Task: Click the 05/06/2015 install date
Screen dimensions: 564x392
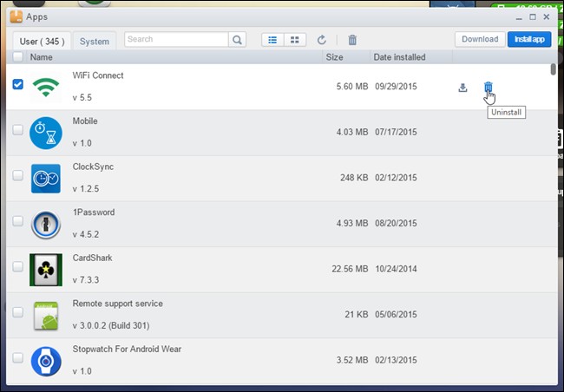Action: point(396,315)
